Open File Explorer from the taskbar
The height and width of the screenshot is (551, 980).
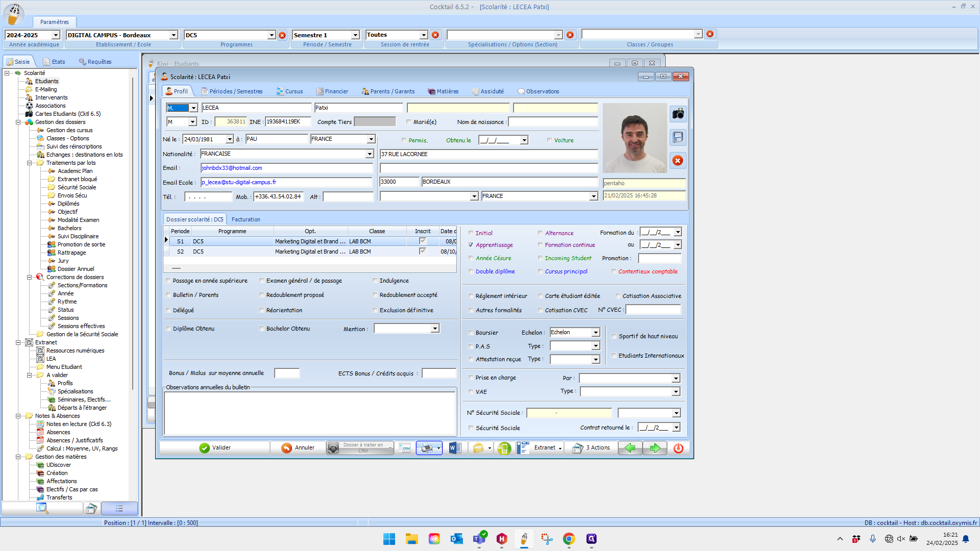tap(411, 539)
